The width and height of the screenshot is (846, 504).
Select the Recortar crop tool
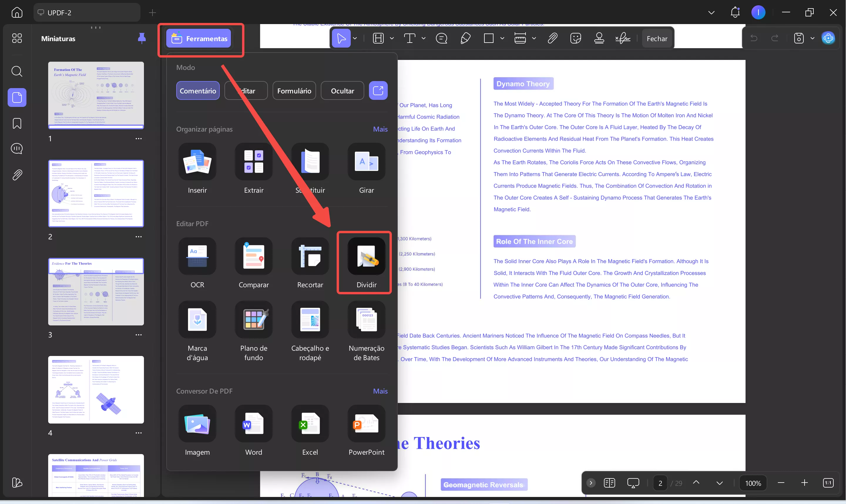click(x=310, y=257)
